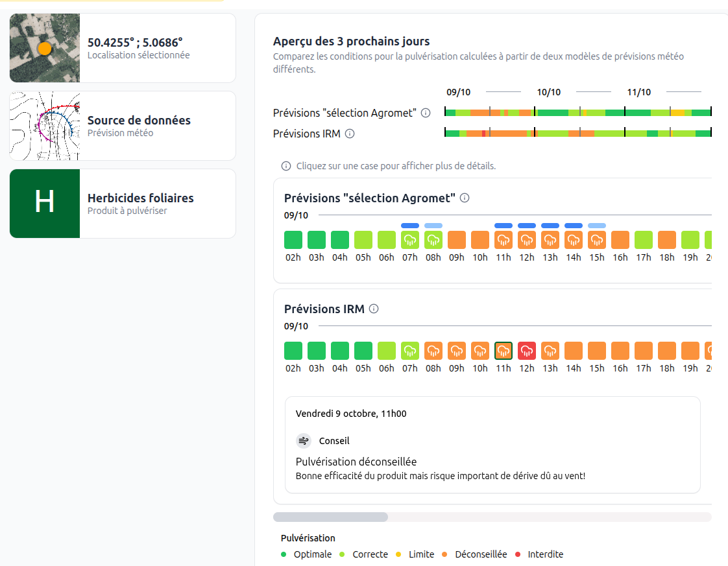The height and width of the screenshot is (566, 728).
Task: Select the 08h rain cell in IRM forecast
Action: tap(433, 351)
